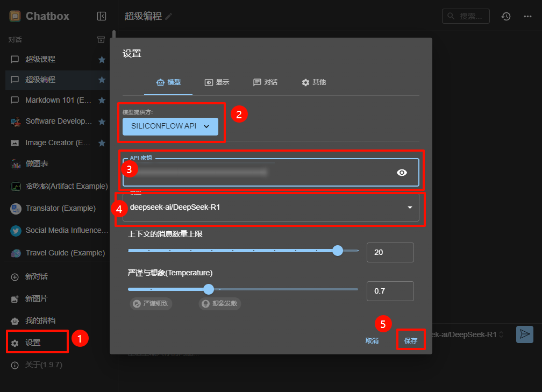
Task: Open the three-dots more options menu
Action: click(x=527, y=16)
